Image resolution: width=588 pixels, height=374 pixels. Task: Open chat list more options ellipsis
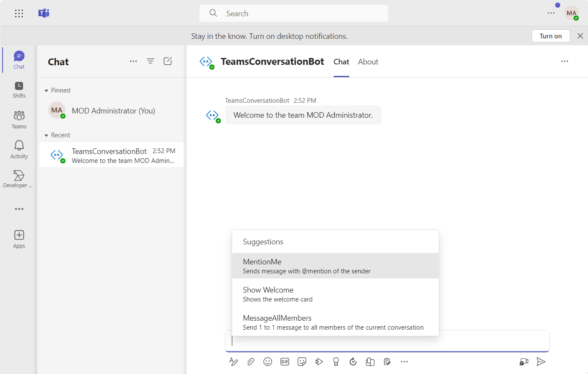[134, 61]
